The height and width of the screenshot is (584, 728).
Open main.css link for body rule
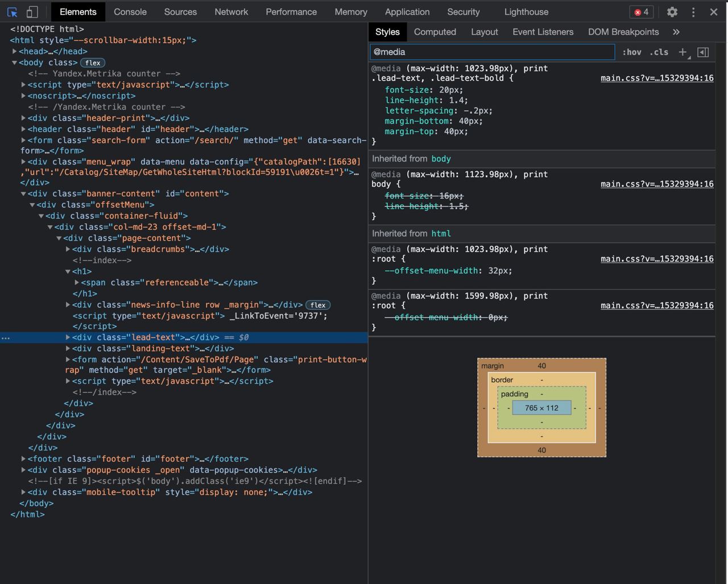tap(657, 184)
